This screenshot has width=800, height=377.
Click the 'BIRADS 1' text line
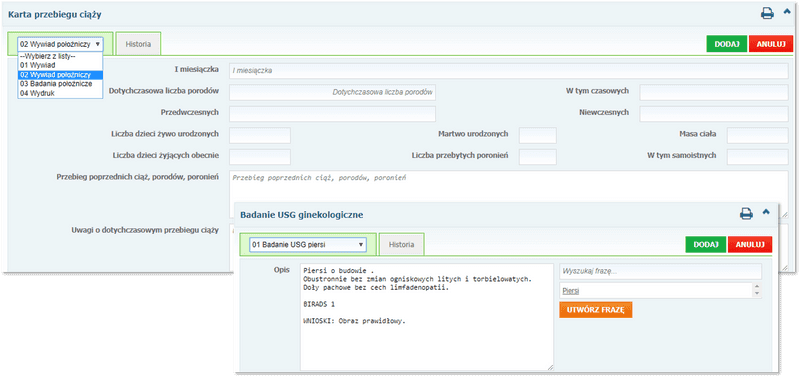318,304
